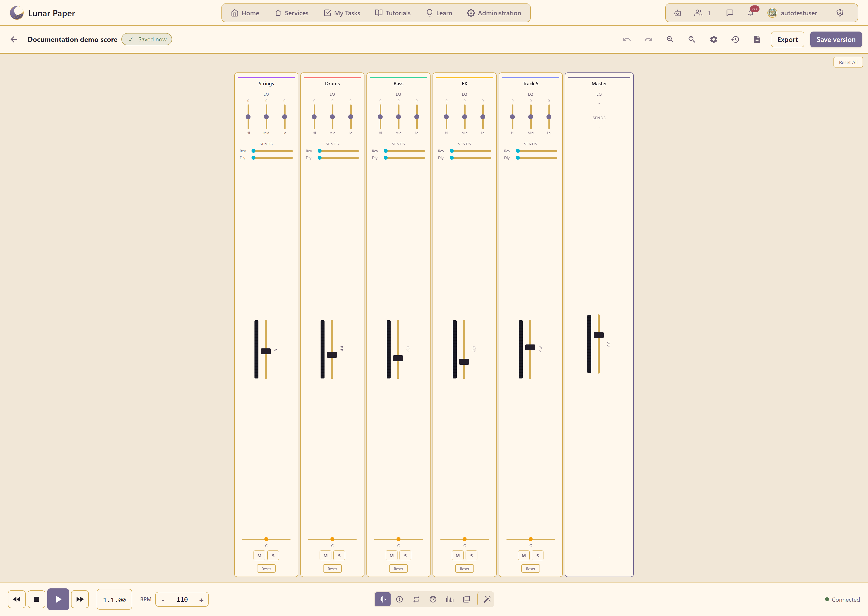Viewport: 868px width, 616px height.
Task: Click the redo arrow icon
Action: click(648, 39)
